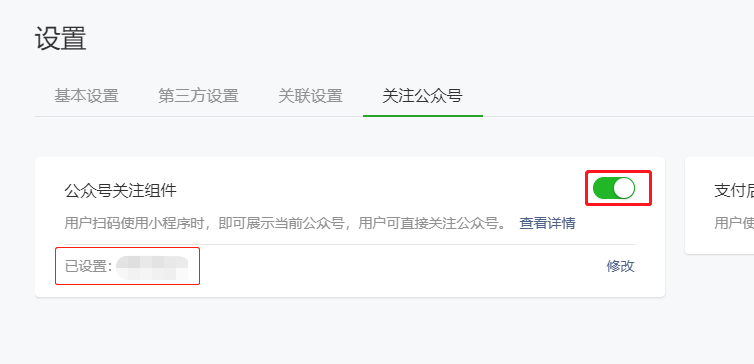Click the green underline beneath 关注公众号
Screen dimensions: 754x364
[x=423, y=116]
